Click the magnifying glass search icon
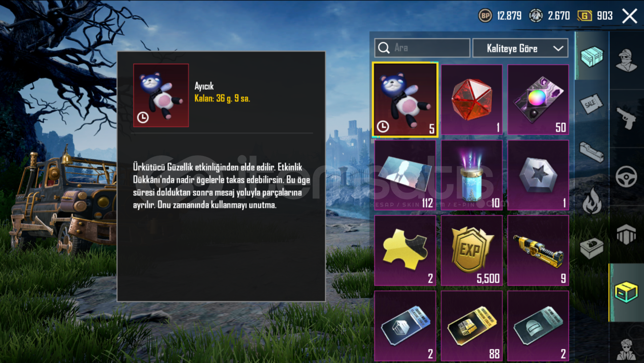644x363 pixels. 384,48
